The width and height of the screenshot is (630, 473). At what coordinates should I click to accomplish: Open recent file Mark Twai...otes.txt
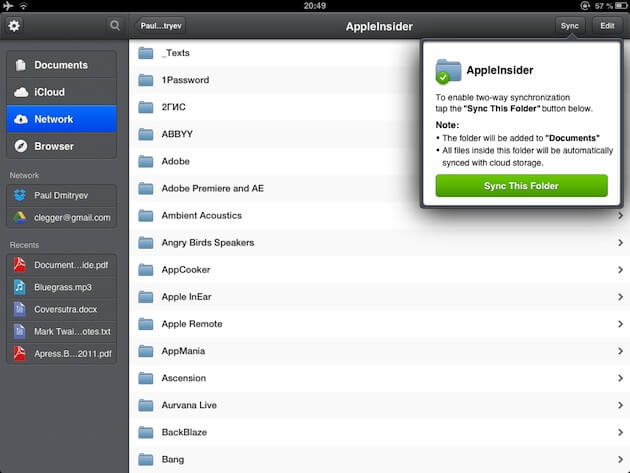coord(61,331)
